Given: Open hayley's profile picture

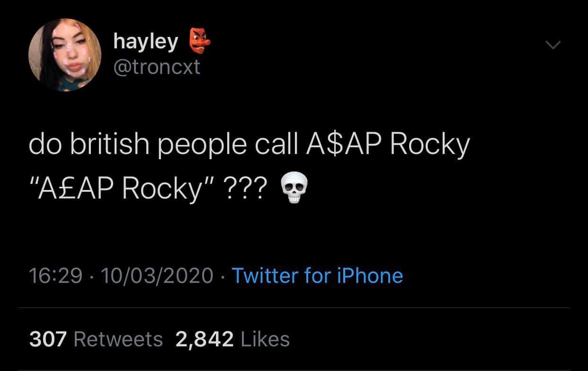Looking at the screenshot, I should pos(65,55).
